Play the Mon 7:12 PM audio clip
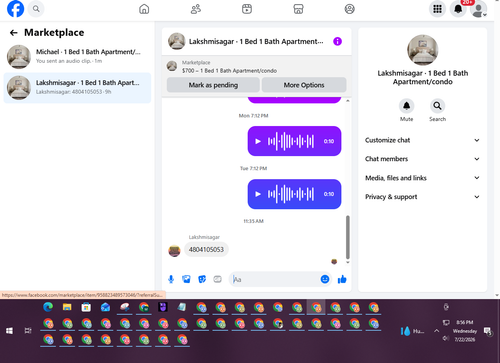Image resolution: width=500 pixels, height=363 pixels. click(x=258, y=141)
